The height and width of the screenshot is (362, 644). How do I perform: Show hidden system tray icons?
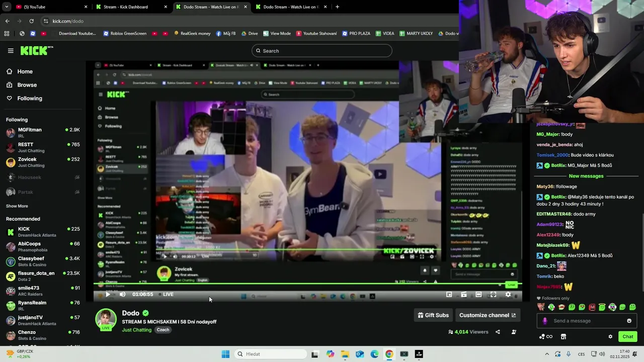[x=547, y=354]
